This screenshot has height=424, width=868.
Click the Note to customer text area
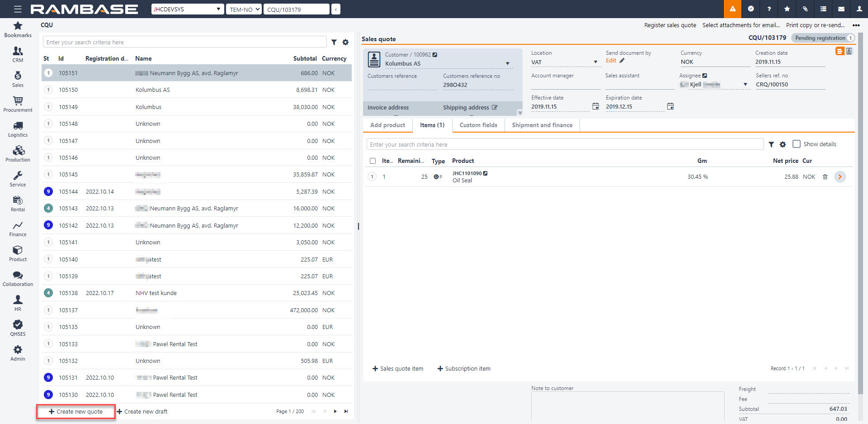pos(627,406)
